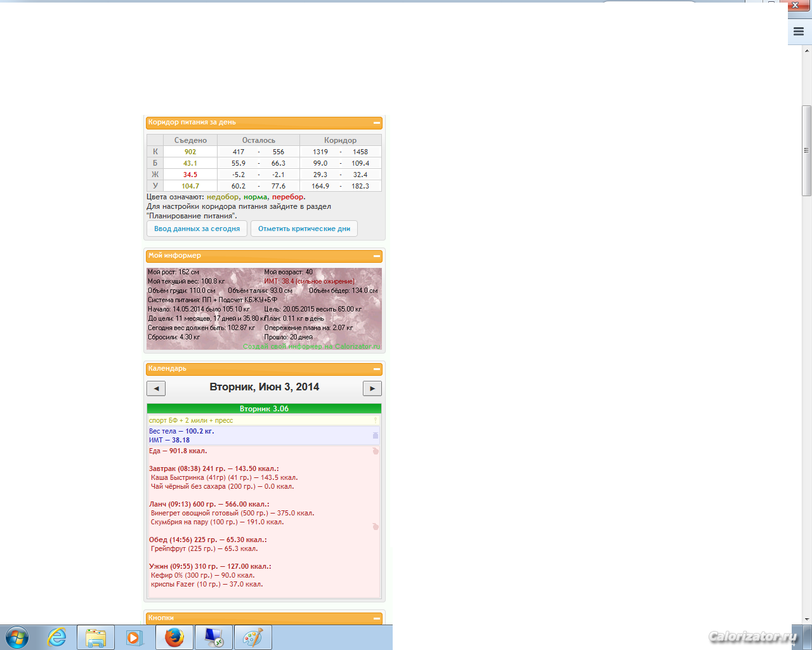The width and height of the screenshot is (812, 650).
Task: Click the Кефир 0% (300 гр.) entry
Action: click(x=202, y=575)
